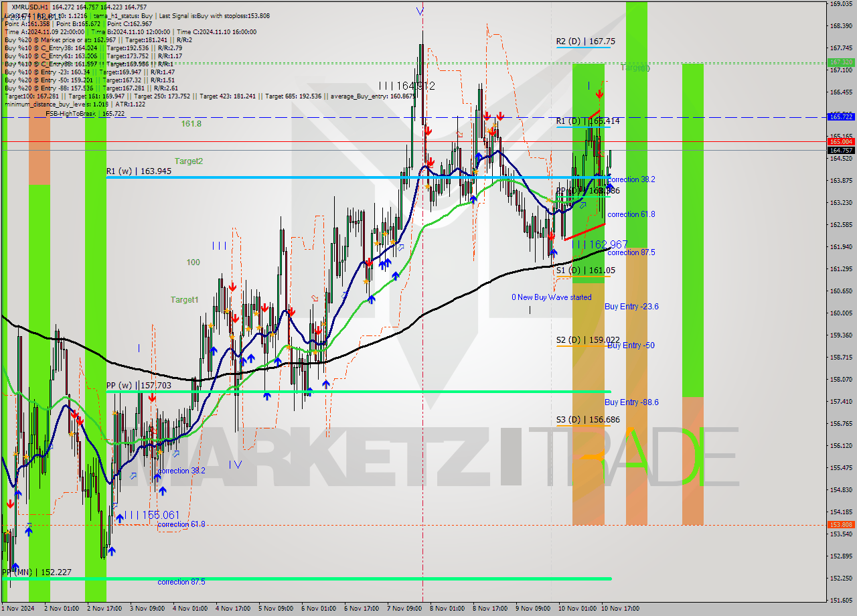Click the Target1 label
This screenshot has width=857, height=616.
point(184,300)
